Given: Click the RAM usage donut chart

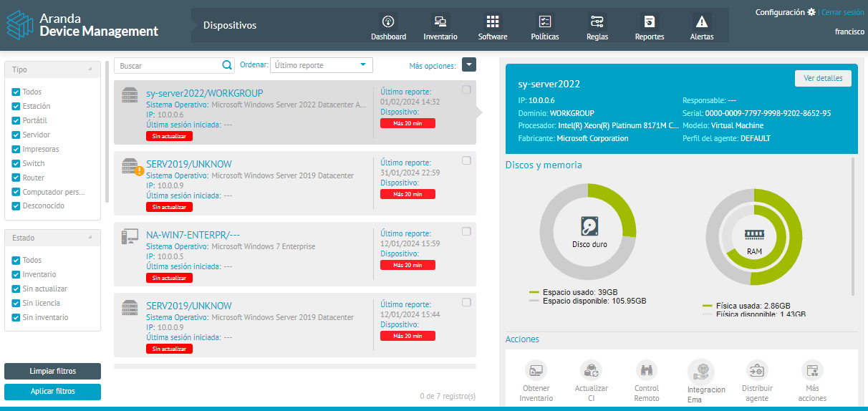Looking at the screenshot, I should click(753, 237).
